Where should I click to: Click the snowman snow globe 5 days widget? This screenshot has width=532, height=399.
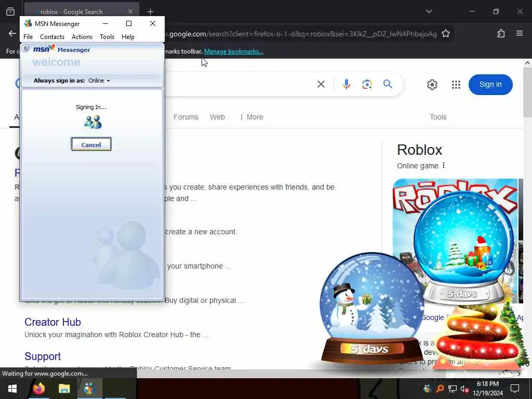tap(371, 308)
